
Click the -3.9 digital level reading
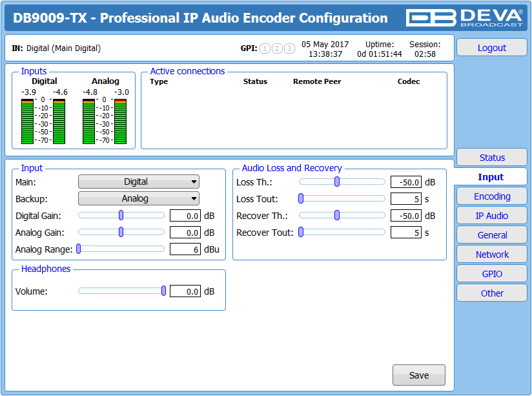coord(28,92)
